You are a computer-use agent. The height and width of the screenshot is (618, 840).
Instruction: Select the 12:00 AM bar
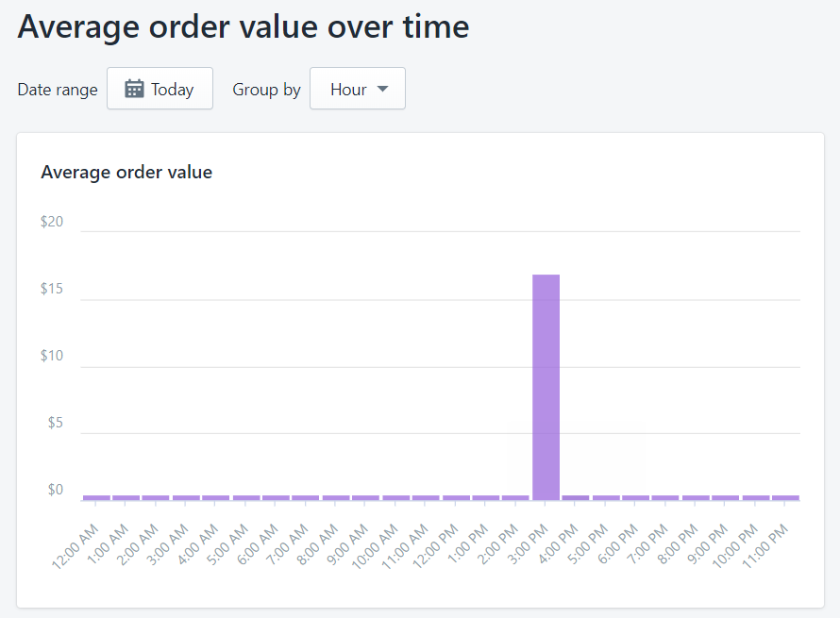click(96, 497)
